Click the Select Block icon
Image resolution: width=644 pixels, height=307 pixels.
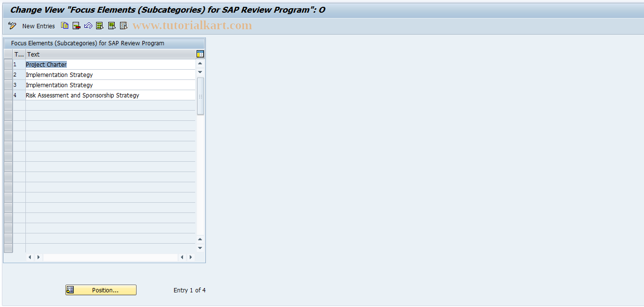[x=112, y=26]
